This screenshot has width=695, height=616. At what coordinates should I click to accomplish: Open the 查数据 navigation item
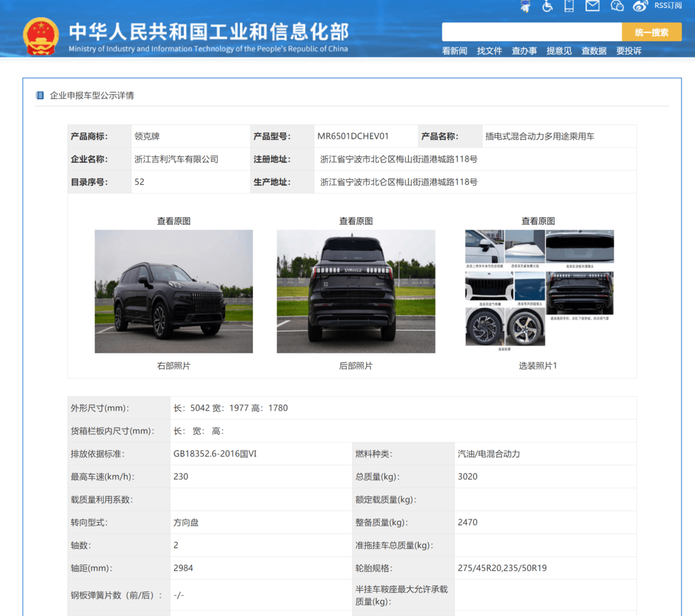[x=593, y=51]
